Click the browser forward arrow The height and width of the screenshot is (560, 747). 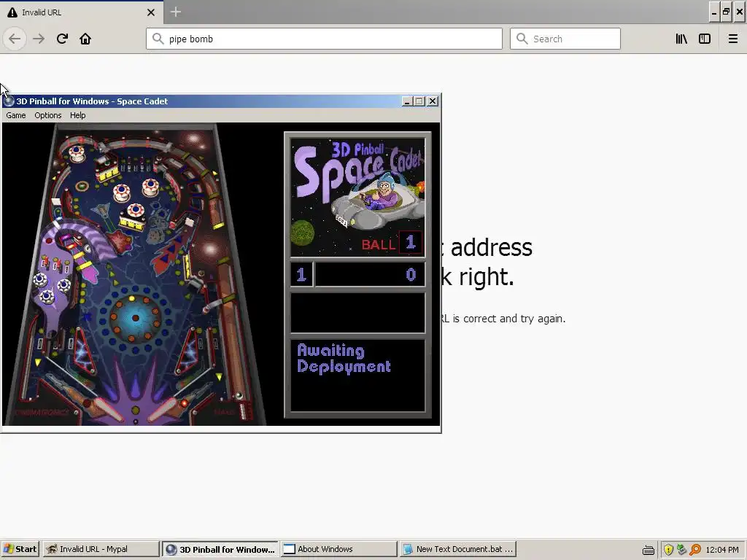click(39, 39)
